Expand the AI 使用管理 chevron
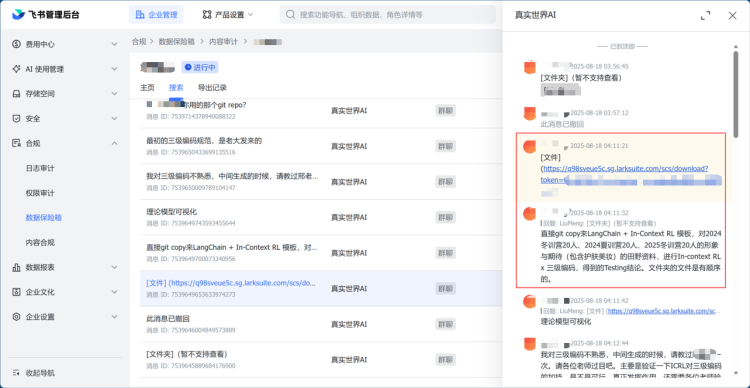750x388 pixels. point(114,69)
